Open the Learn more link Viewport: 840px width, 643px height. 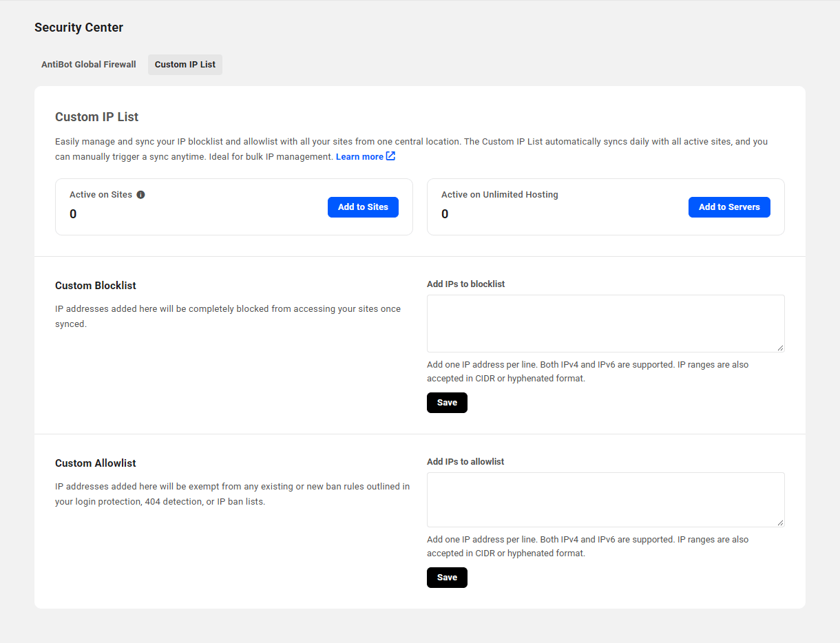tap(359, 157)
